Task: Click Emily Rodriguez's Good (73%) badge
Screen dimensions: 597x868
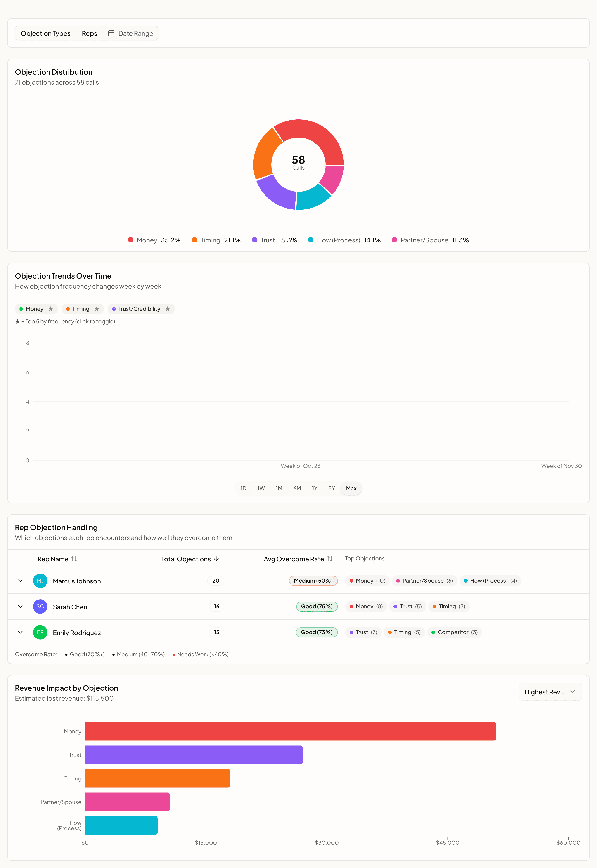Action: (317, 632)
